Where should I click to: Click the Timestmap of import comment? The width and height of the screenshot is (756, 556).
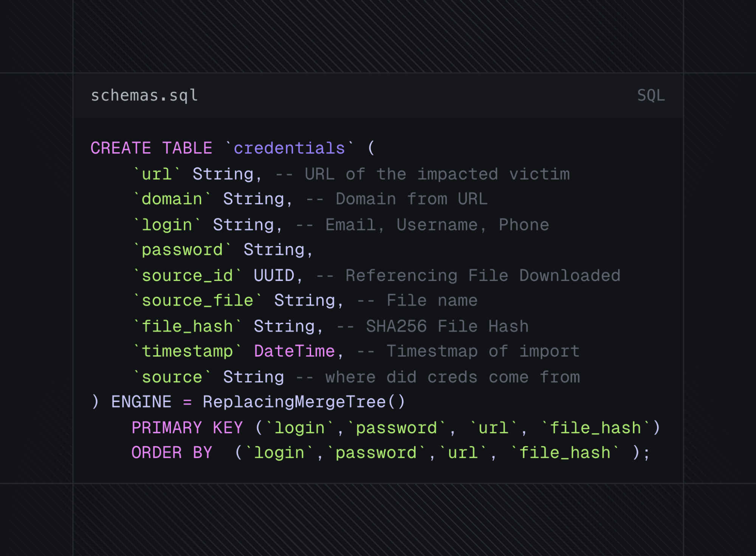click(x=483, y=351)
